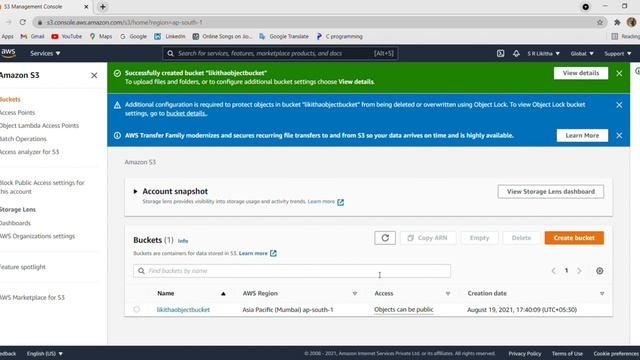Click the Empty bucket button
Viewport: 640px width, 360px height.
point(479,238)
